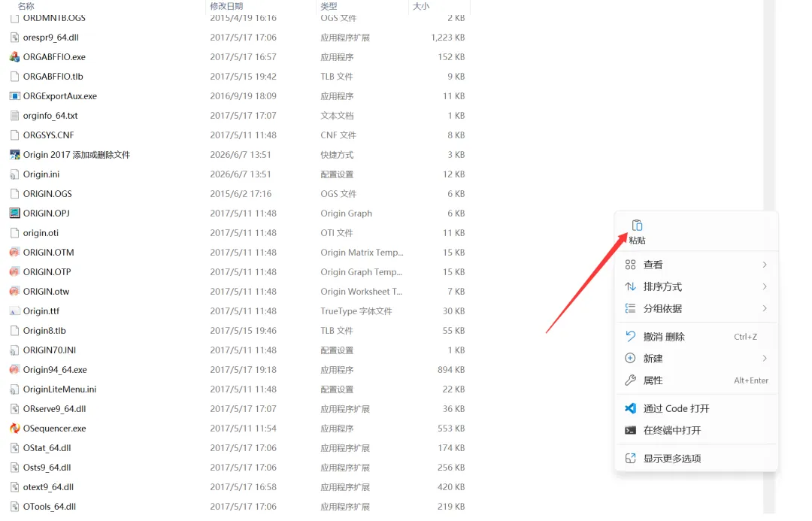The image size is (812, 521).
Task: Click the ORIGIN.OPJ graph file icon
Action: [14, 213]
